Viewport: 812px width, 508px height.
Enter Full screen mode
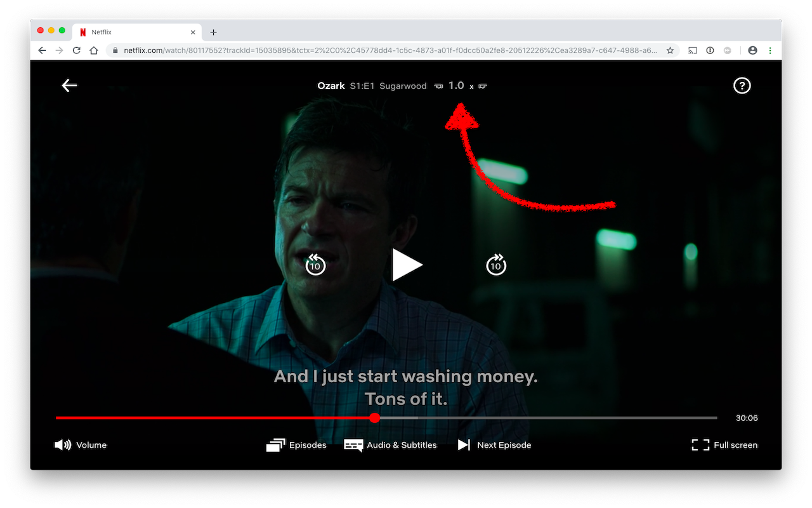click(x=724, y=445)
